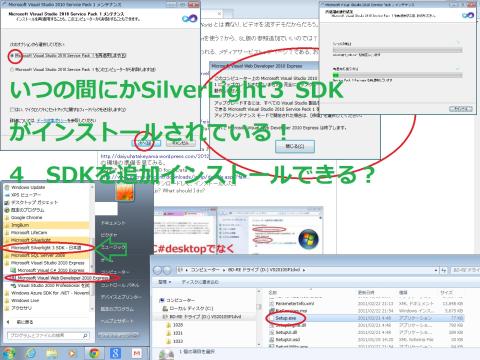Open folder 1028 in Explorer tree
480x360 pixels.
click(x=174, y=325)
